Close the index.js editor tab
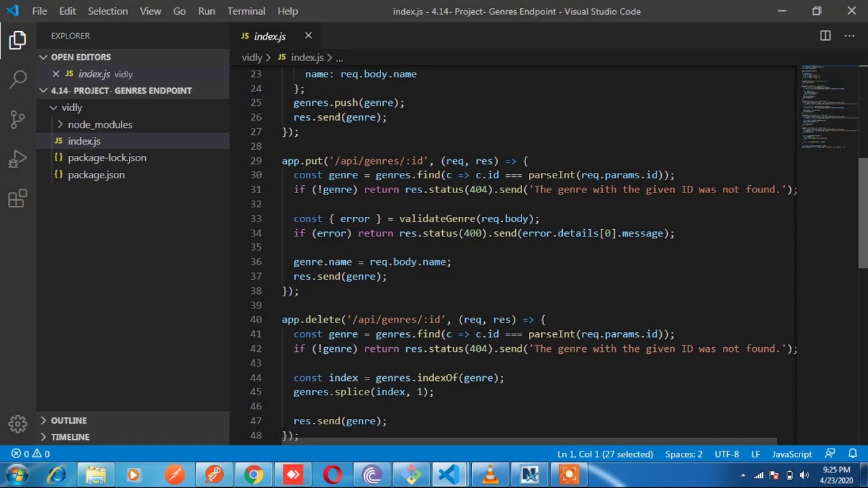The height and width of the screenshot is (488, 868). pyautogui.click(x=309, y=36)
